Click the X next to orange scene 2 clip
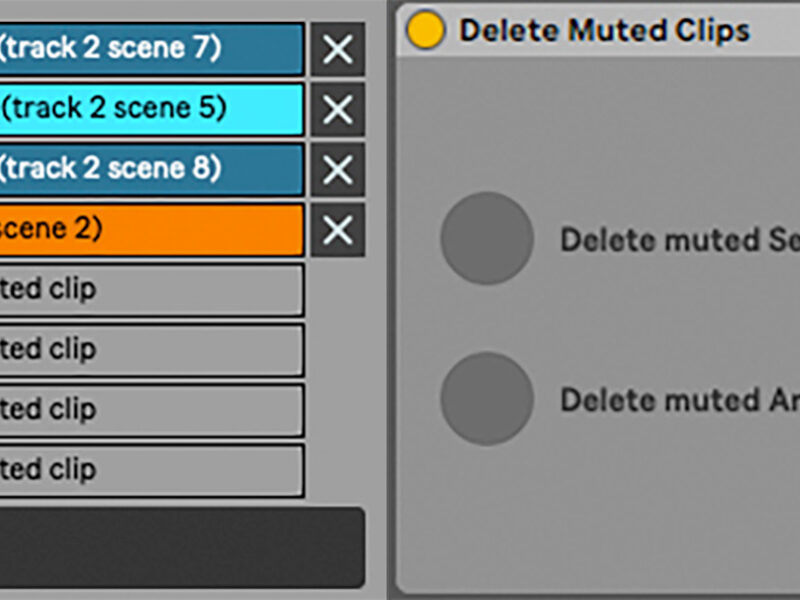This screenshot has width=800, height=600. (337, 230)
